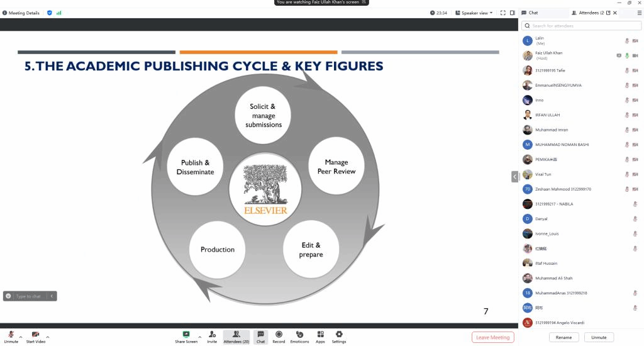The height and width of the screenshot is (346, 644).
Task: Click the muted microphone icon beside Lalin (Me)
Action: pos(627,41)
